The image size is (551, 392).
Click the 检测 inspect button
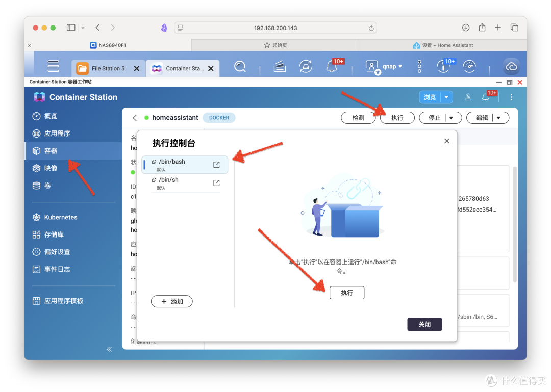(x=358, y=118)
